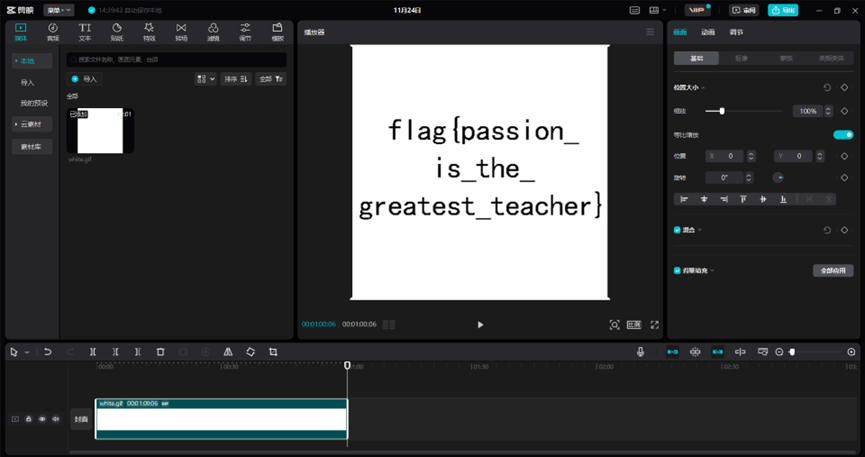Click the undo arrow in timeline toolbar
The image size is (865, 457).
47,352
